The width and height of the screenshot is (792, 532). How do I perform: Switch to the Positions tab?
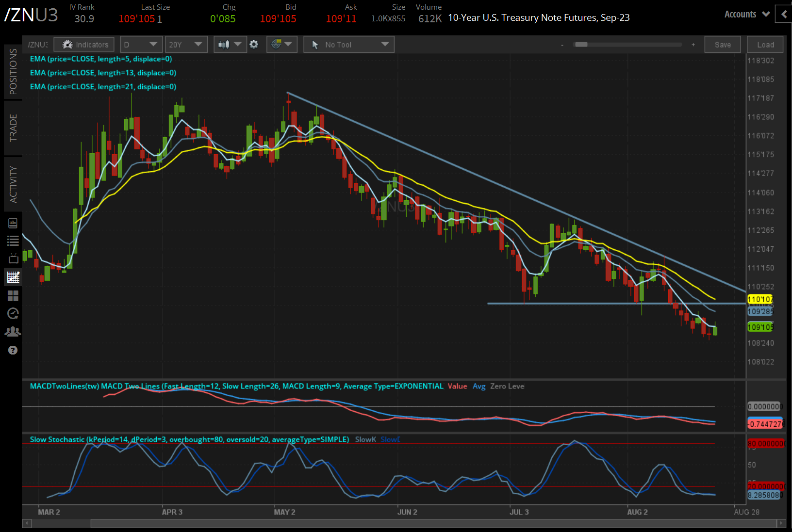tap(13, 71)
